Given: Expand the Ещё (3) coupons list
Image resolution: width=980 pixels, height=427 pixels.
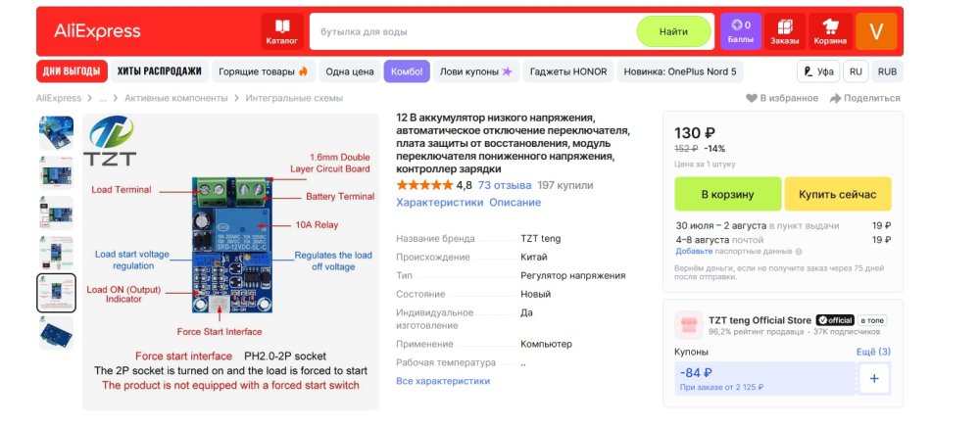Looking at the screenshot, I should [873, 352].
